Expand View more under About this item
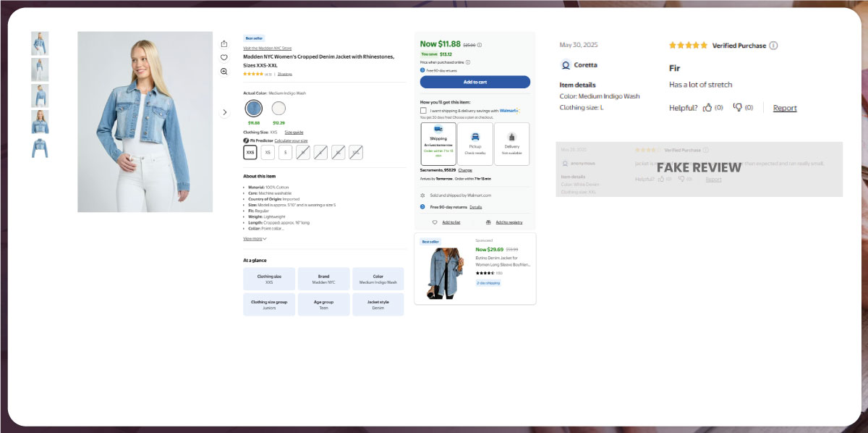This screenshot has height=433, width=868. click(255, 238)
